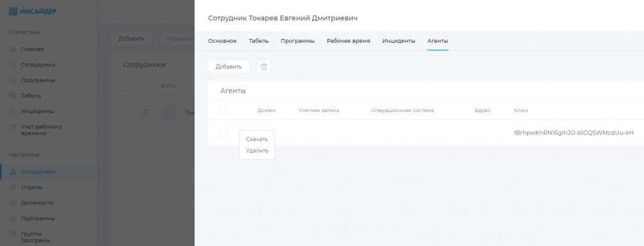Select the Агенты tab

coord(438,41)
